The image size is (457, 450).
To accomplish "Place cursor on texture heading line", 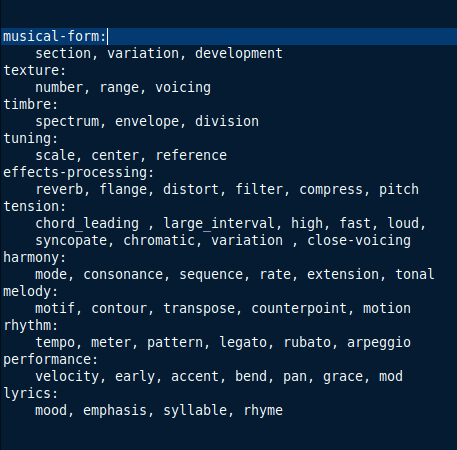I will 35,70.
